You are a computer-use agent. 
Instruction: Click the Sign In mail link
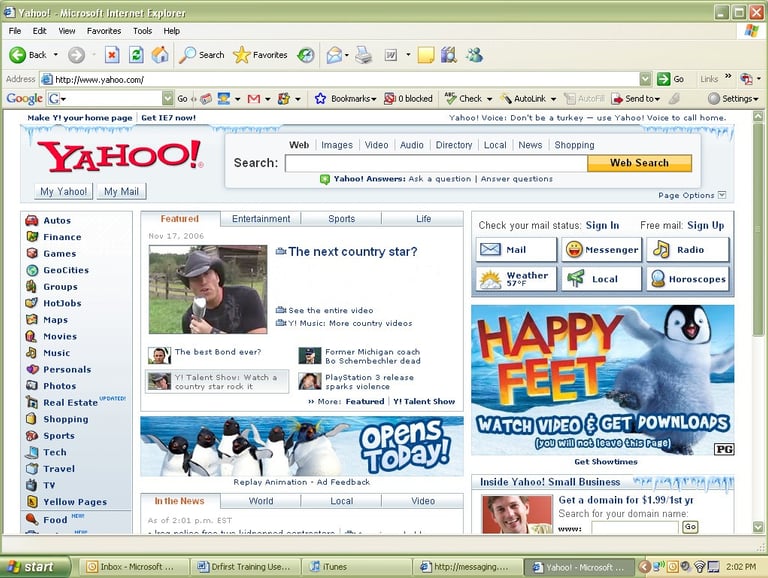click(602, 225)
